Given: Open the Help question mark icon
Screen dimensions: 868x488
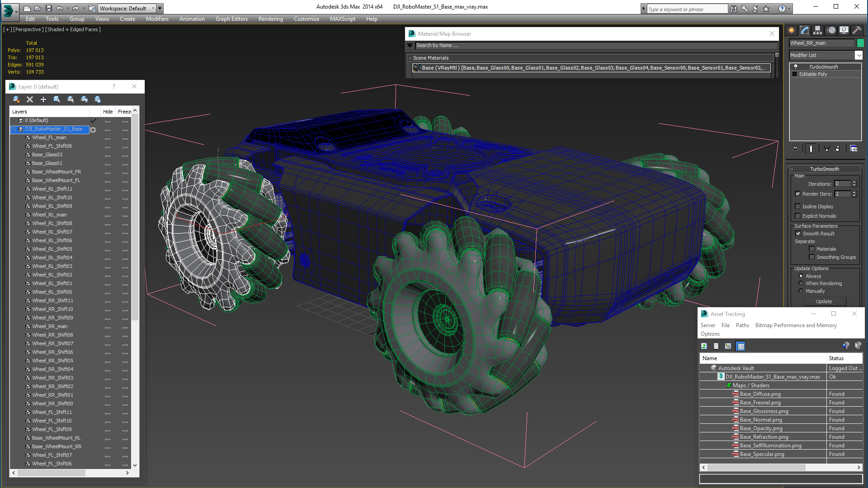Looking at the screenshot, I should [782, 9].
